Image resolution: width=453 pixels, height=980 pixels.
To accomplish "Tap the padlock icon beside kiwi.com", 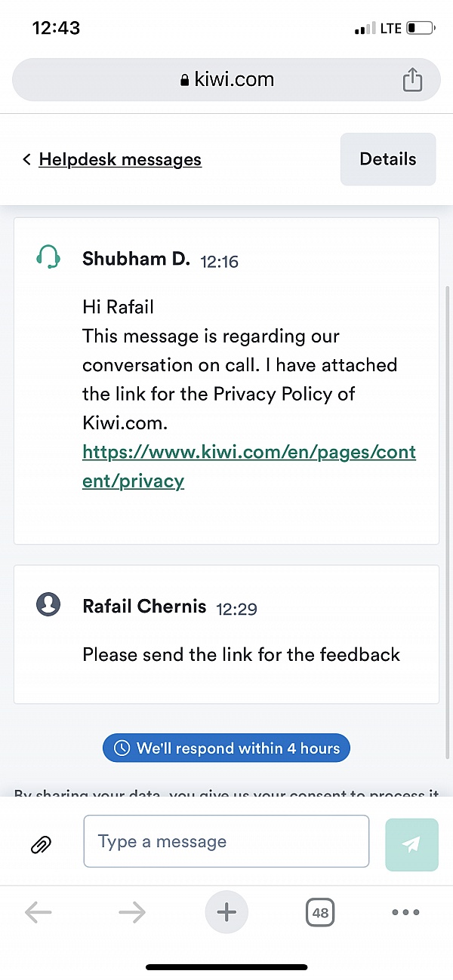I will [184, 81].
